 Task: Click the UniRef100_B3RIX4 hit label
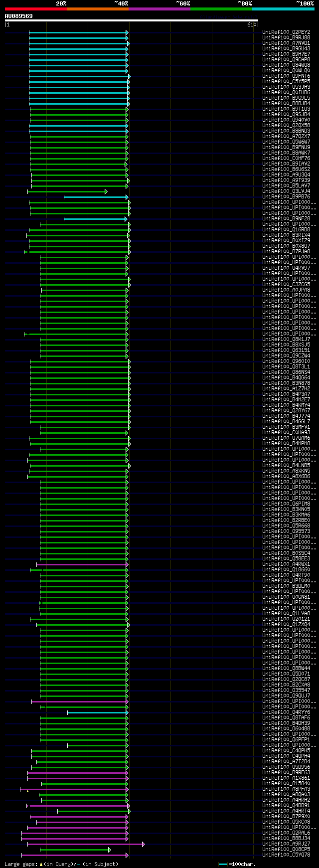tap(286, 235)
